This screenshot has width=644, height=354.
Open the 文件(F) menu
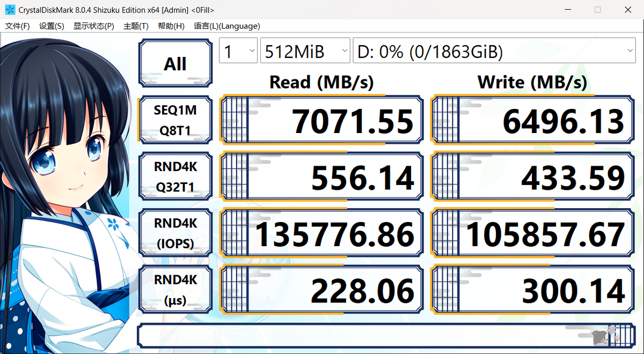point(18,26)
